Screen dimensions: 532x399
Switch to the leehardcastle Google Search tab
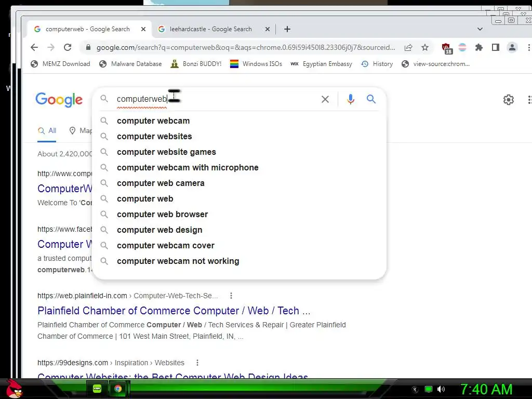[210, 29]
